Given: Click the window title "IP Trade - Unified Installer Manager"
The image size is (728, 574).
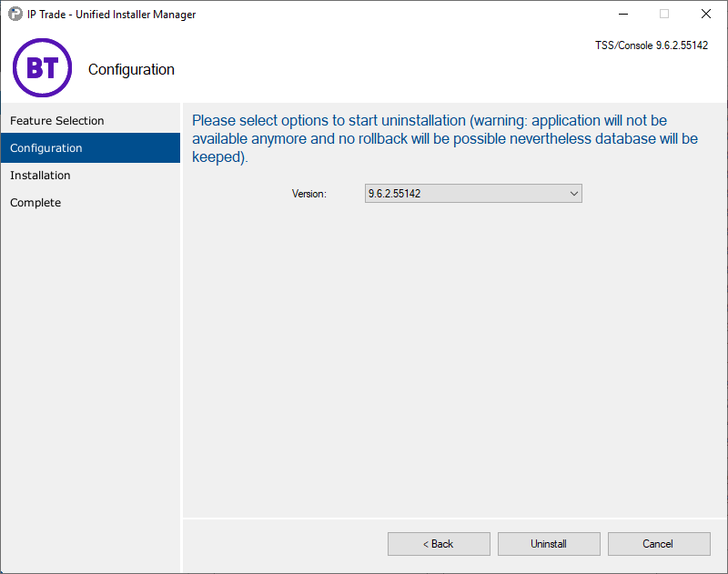Looking at the screenshot, I should tap(111, 15).
